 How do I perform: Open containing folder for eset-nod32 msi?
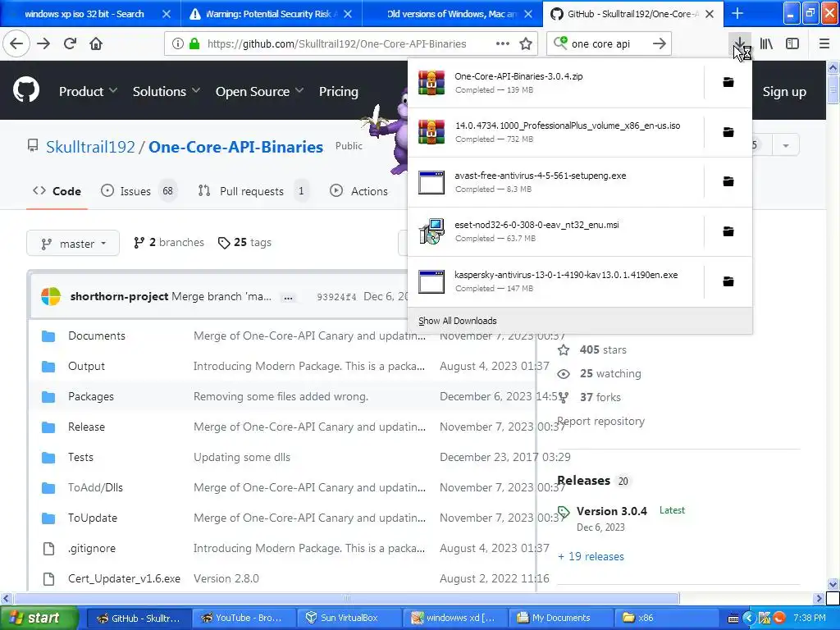pos(728,231)
